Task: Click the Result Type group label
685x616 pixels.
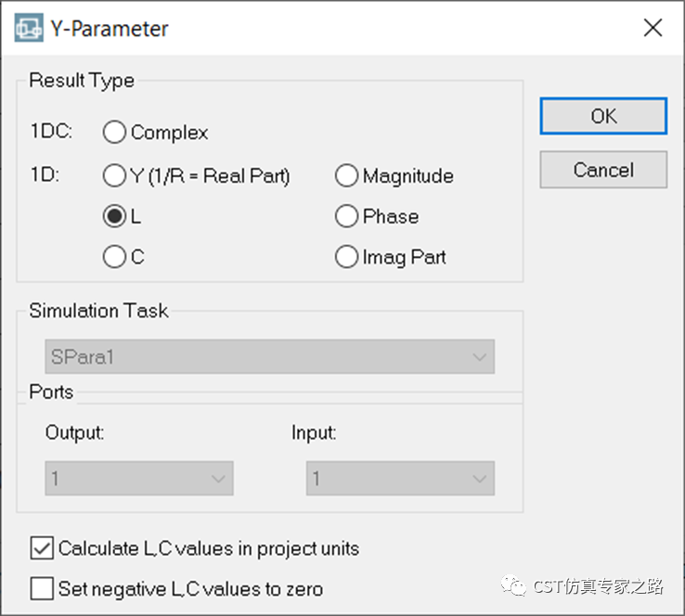Action: pos(82,81)
